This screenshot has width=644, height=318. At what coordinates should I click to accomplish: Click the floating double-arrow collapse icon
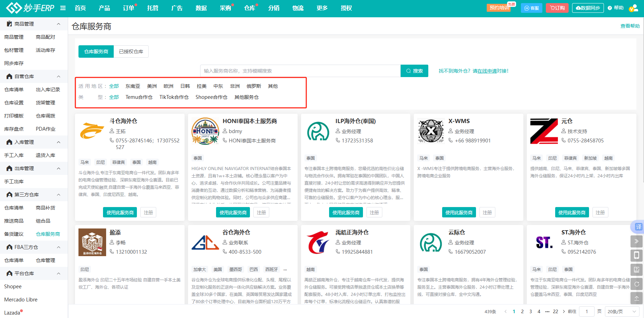[x=636, y=241]
